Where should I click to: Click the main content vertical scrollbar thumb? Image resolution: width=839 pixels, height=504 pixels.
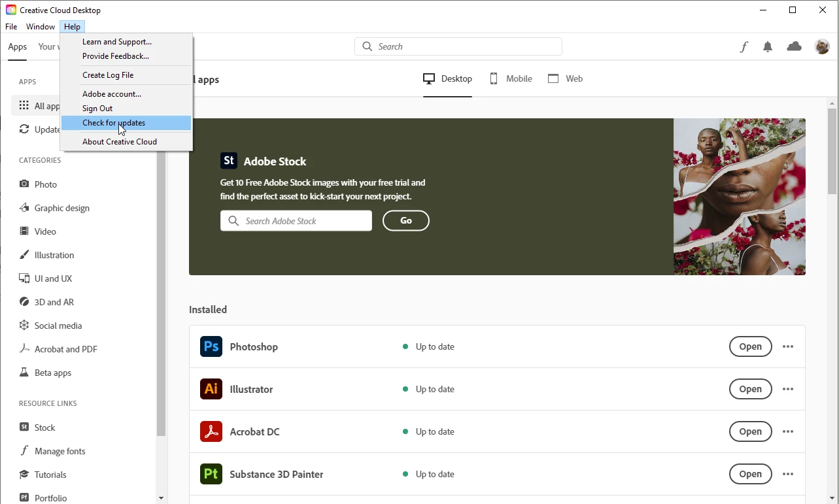832,152
